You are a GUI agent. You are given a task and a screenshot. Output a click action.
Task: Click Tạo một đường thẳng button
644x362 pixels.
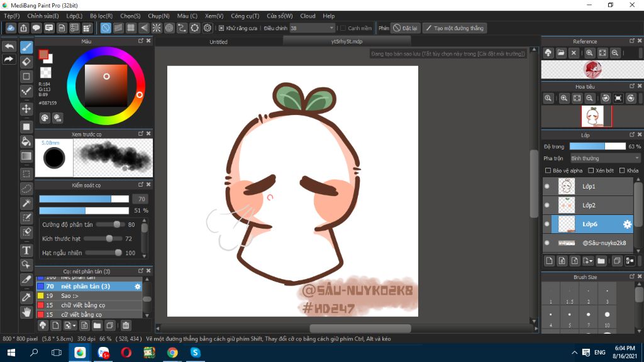coord(455,28)
